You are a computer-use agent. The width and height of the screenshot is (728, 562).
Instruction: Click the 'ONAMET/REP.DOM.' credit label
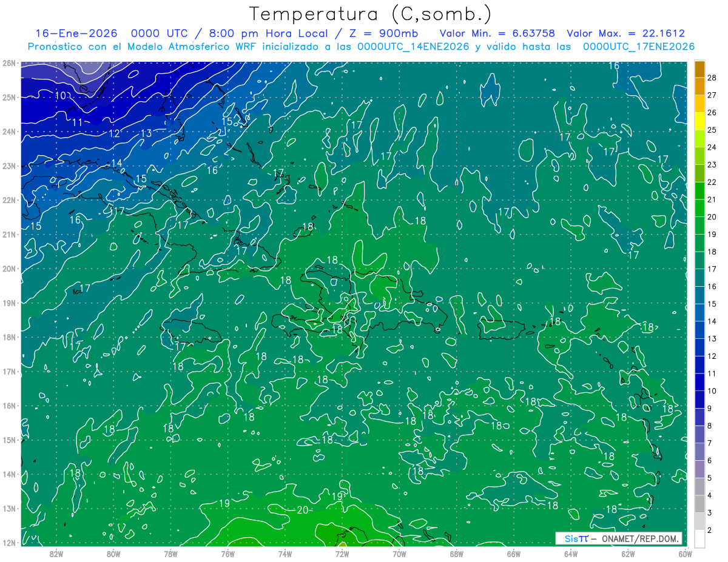[x=641, y=538]
